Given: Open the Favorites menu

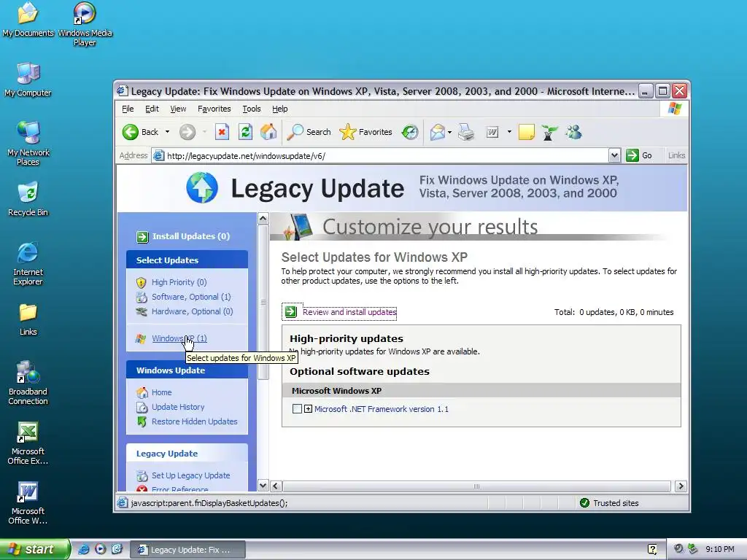Looking at the screenshot, I should click(214, 109).
